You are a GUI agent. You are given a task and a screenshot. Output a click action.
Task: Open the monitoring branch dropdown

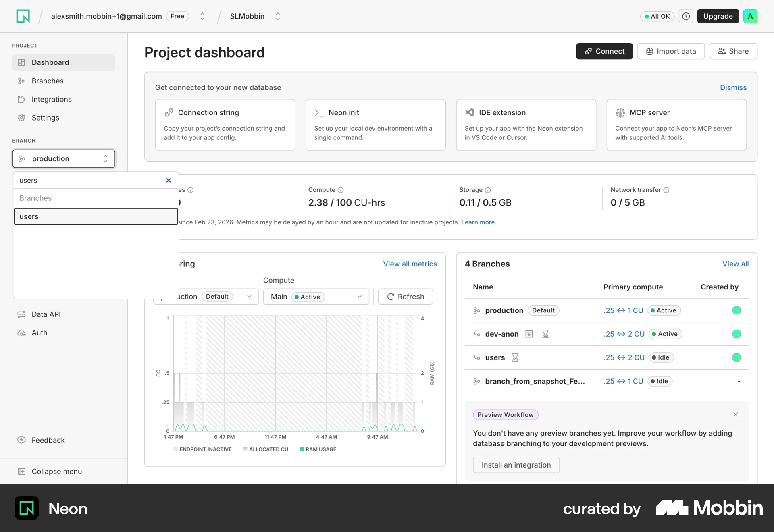coord(206,297)
